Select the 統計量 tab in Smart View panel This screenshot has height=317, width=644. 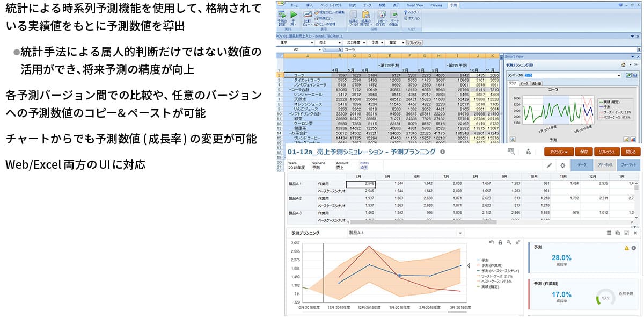pyautogui.click(x=537, y=83)
